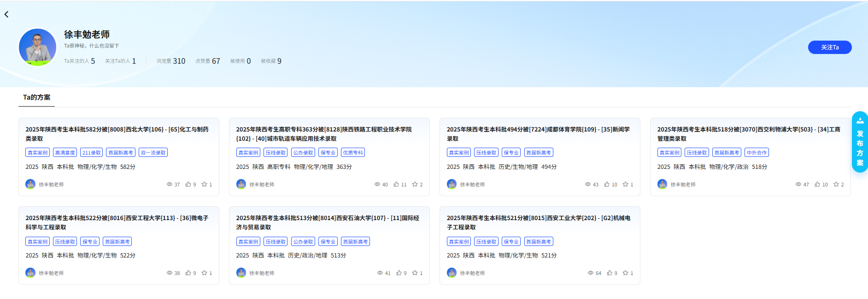Image resolution: width=868 pixels, height=299 pixels.
Task: Click author avatar on 西交利物浦大学 card
Action: (x=662, y=184)
